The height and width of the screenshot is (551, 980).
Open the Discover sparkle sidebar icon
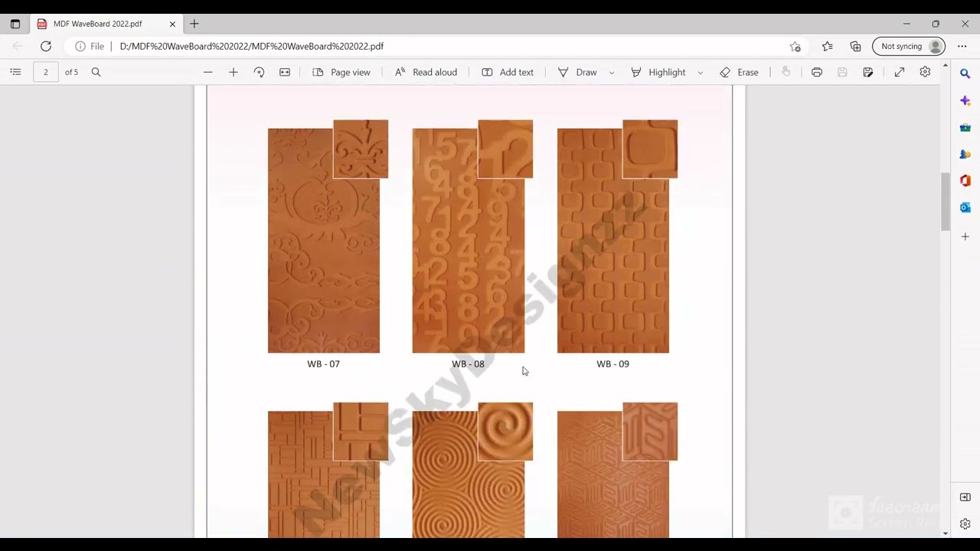pos(965,101)
